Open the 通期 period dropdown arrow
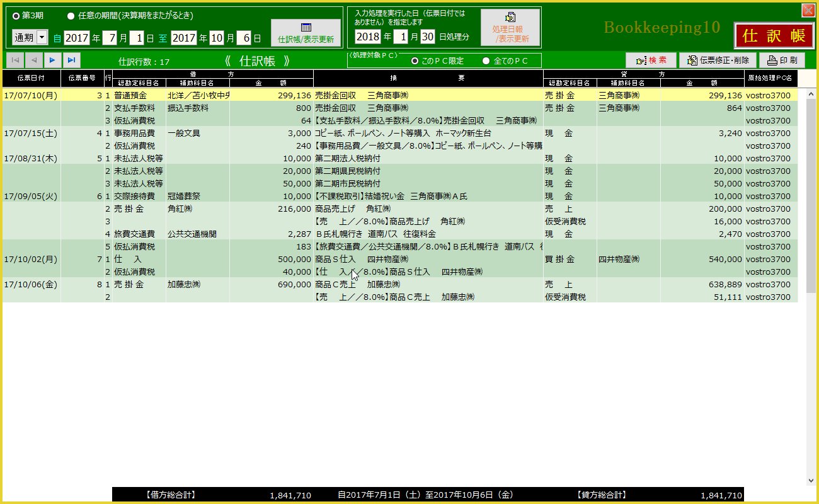819x504 pixels. 42,38
